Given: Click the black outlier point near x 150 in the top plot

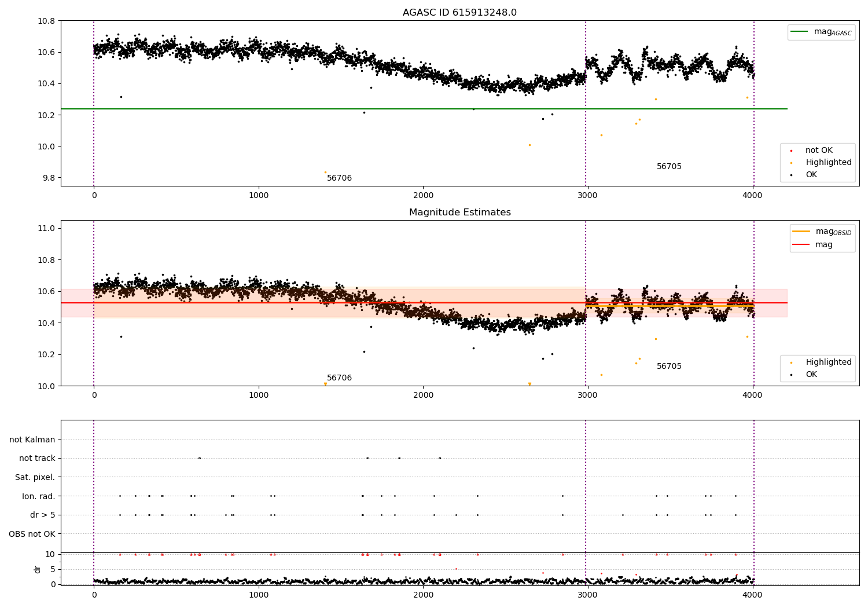Looking at the screenshot, I should (x=121, y=97).
